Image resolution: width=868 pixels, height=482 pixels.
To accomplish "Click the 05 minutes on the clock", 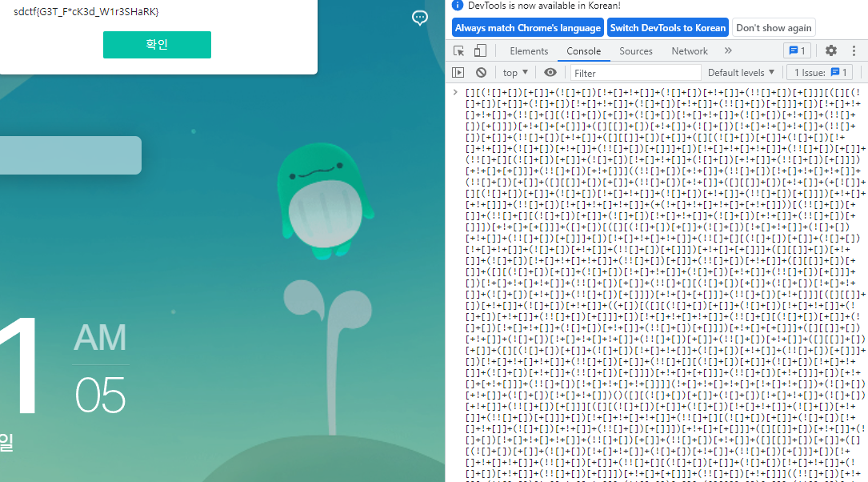I will click(100, 395).
